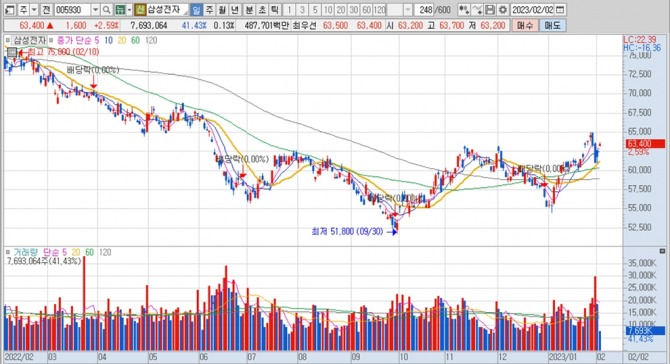
Task: Select the 틱 tick chart tab
Action: (275, 9)
